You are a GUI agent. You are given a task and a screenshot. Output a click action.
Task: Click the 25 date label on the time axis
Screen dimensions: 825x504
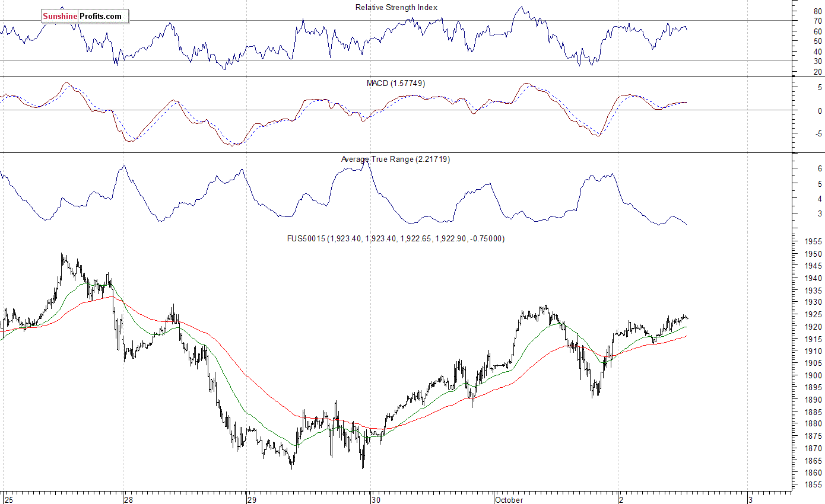coord(8,499)
